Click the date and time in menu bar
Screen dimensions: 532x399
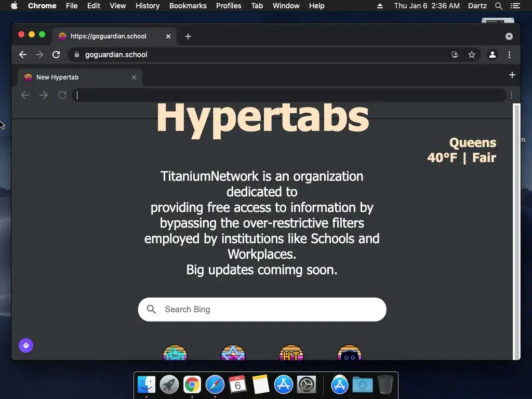[x=427, y=6]
